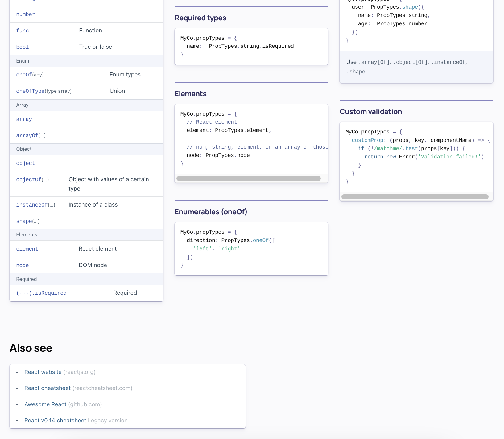
Task: Click 'node: PropTypes.node' code line
Action: coord(218,155)
